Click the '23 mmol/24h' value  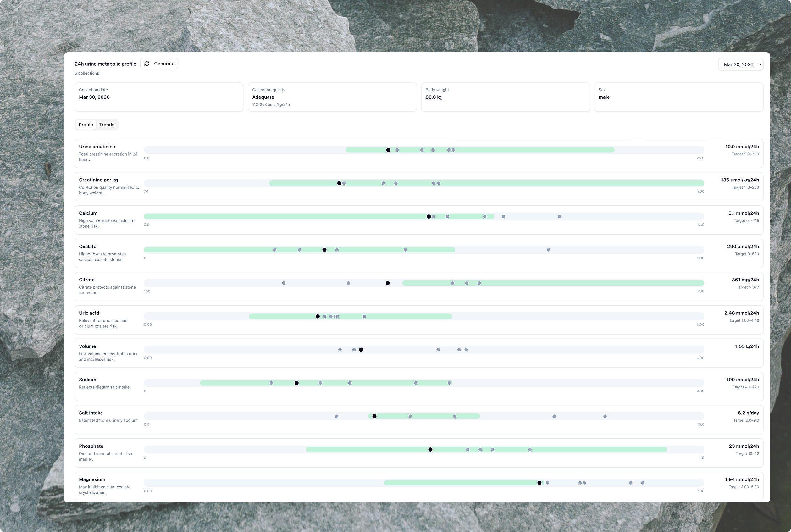(x=744, y=446)
